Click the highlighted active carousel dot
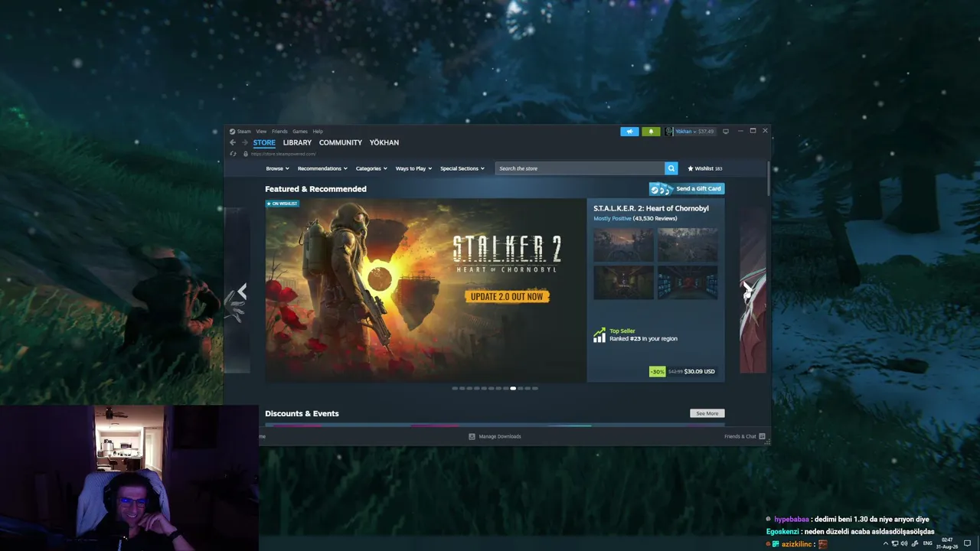980x551 pixels. pyautogui.click(x=513, y=388)
